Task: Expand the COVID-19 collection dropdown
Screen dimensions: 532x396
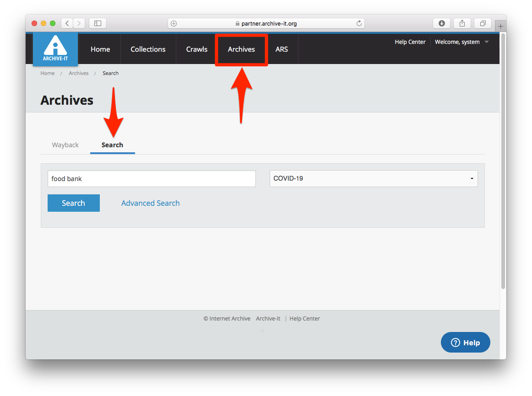Action: [x=373, y=179]
